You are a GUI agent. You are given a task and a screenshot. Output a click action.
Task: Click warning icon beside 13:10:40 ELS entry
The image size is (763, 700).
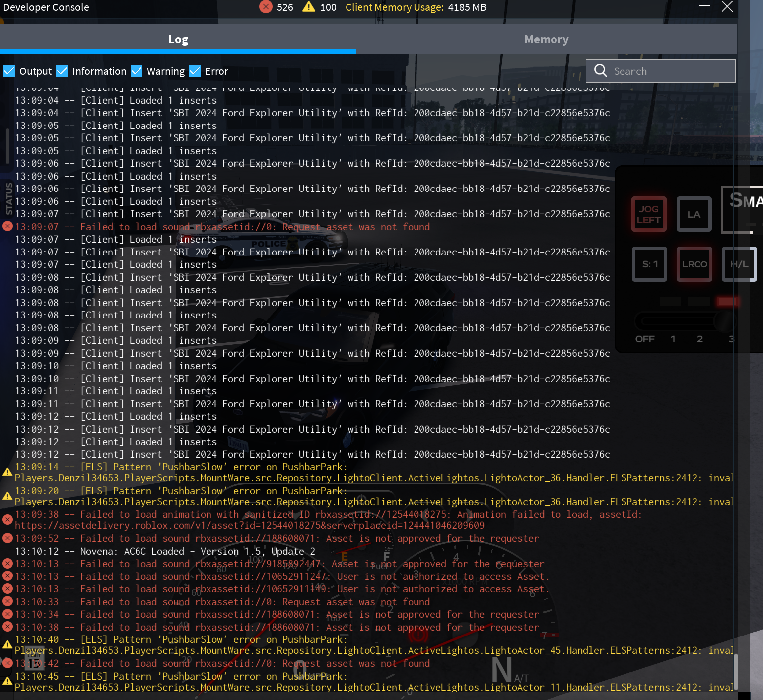7,644
